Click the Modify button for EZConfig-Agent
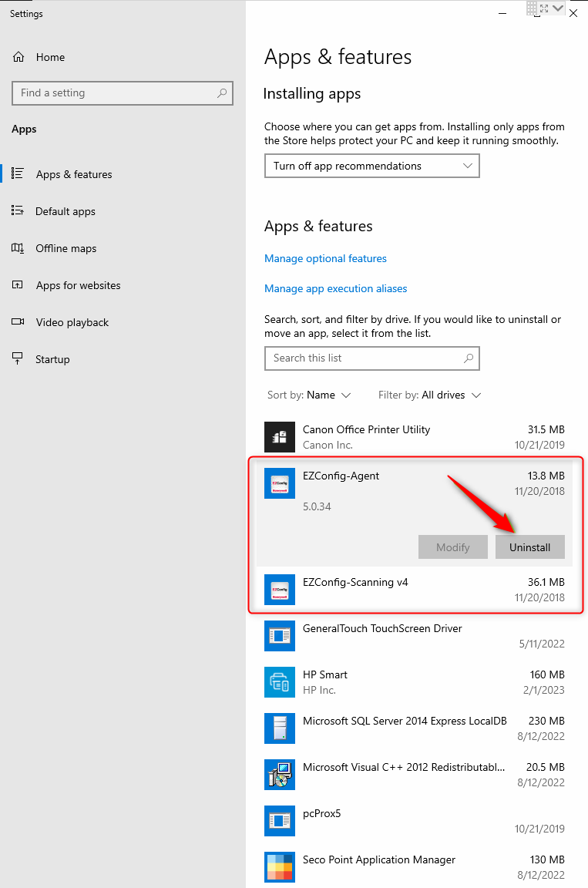The image size is (588, 888). [452, 547]
